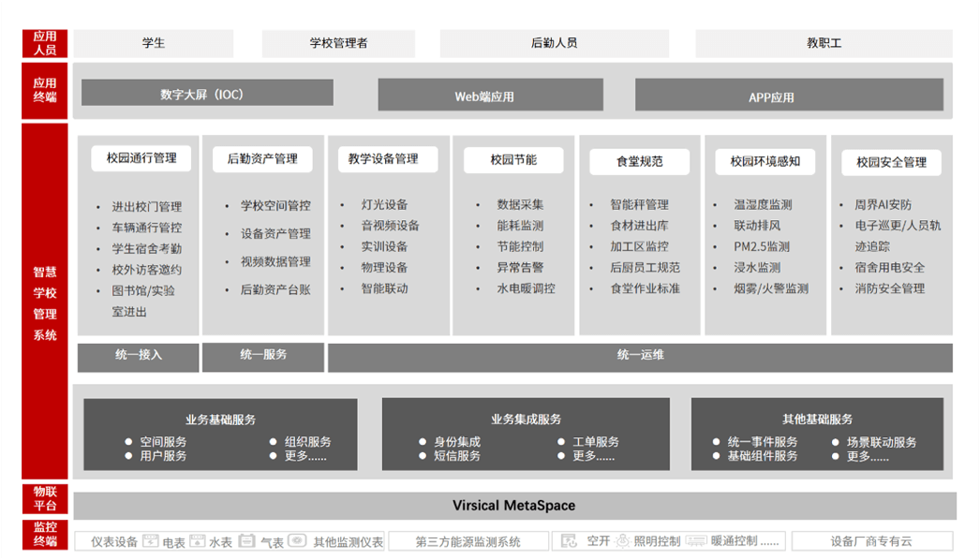Click the 智能秤管理 list item
Image resolution: width=980 pixels, height=560 pixels.
click(x=639, y=205)
